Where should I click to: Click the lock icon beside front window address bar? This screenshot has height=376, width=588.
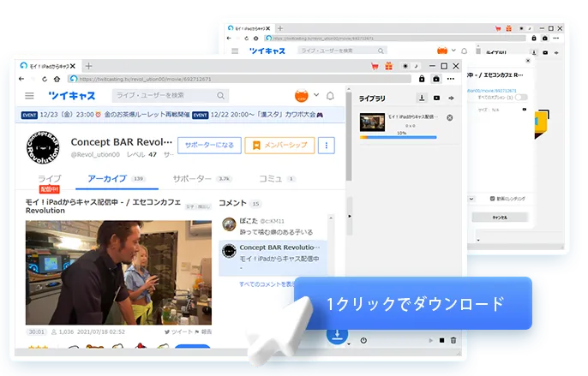pyautogui.click(x=422, y=79)
